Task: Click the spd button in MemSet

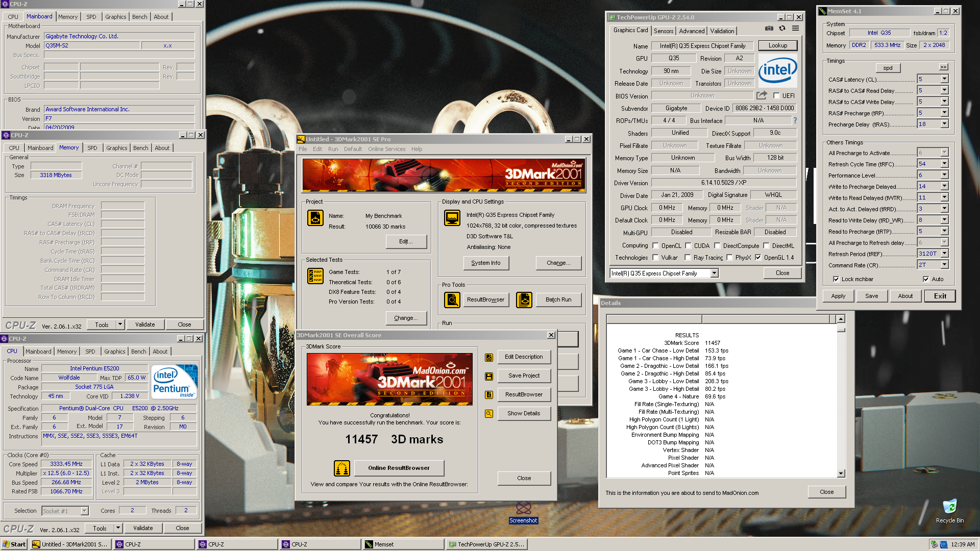Action: pyautogui.click(x=888, y=68)
